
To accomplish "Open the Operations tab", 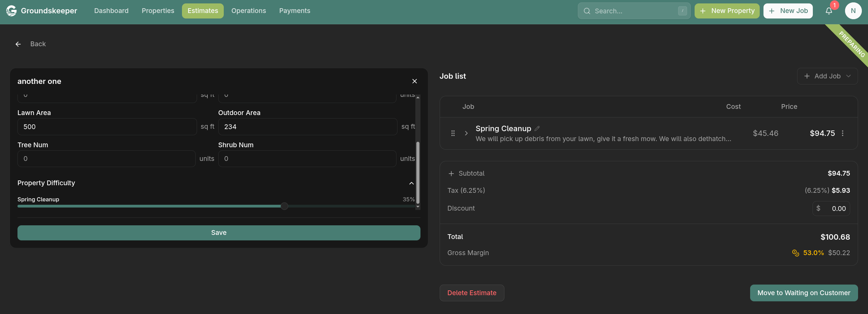I will pos(248,11).
